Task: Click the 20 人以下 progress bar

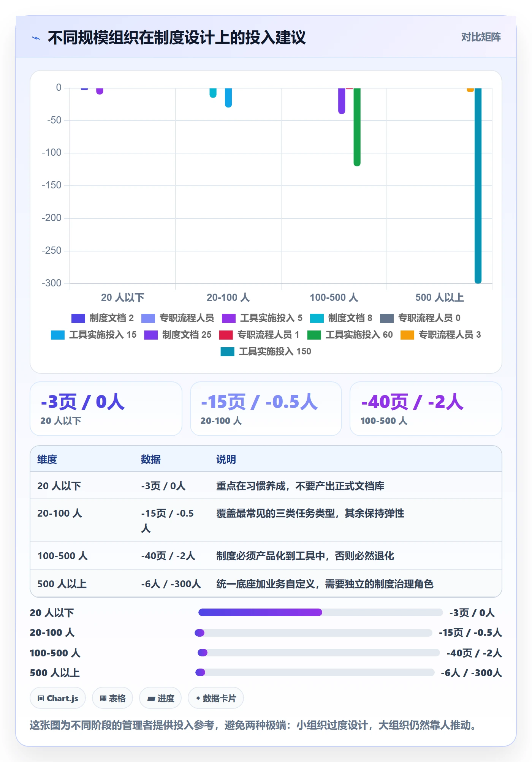Action: [x=320, y=612]
